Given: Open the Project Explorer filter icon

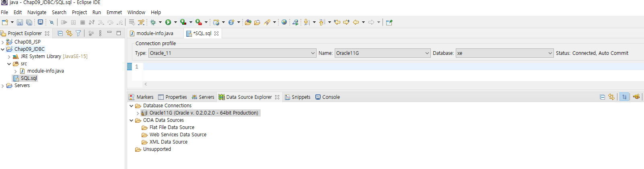Looking at the screenshot, I should [x=78, y=33].
